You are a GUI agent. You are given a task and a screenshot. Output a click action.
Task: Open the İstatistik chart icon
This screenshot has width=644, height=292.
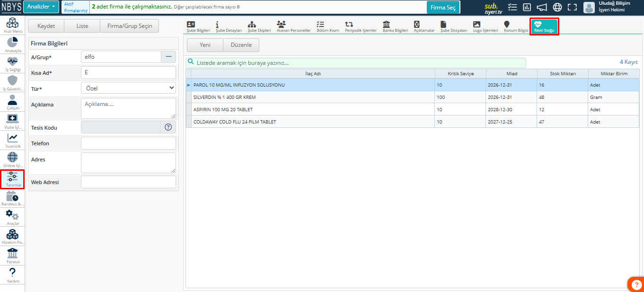click(13, 141)
